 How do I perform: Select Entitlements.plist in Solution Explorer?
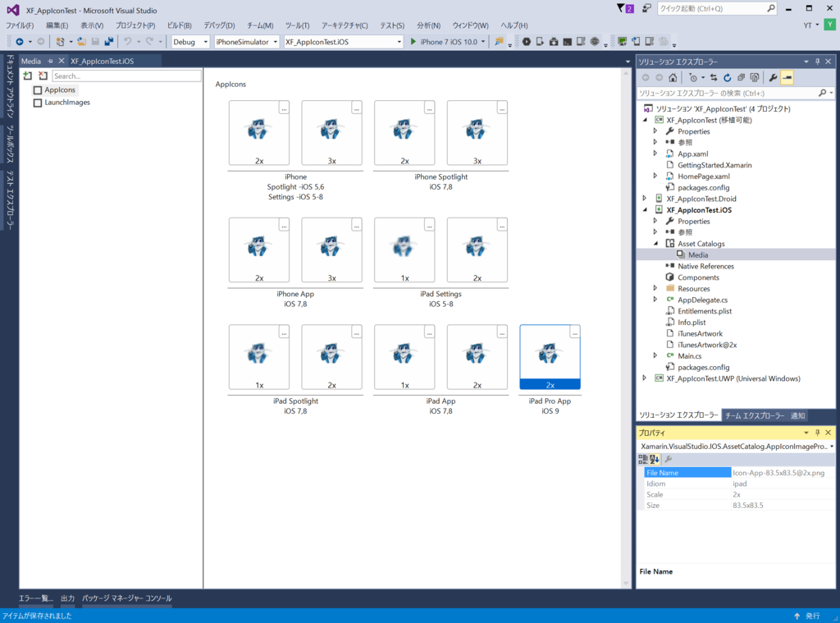click(705, 311)
